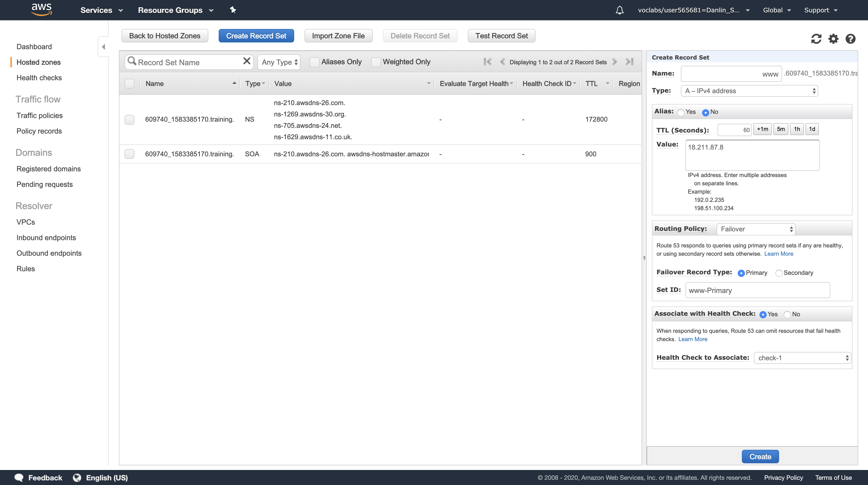Image resolution: width=868 pixels, height=485 pixels.
Task: Open the settings gear icon
Action: click(833, 39)
